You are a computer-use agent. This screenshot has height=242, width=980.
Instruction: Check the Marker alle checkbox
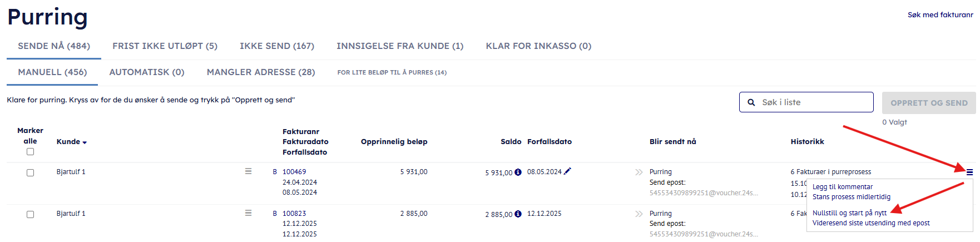coord(31,152)
